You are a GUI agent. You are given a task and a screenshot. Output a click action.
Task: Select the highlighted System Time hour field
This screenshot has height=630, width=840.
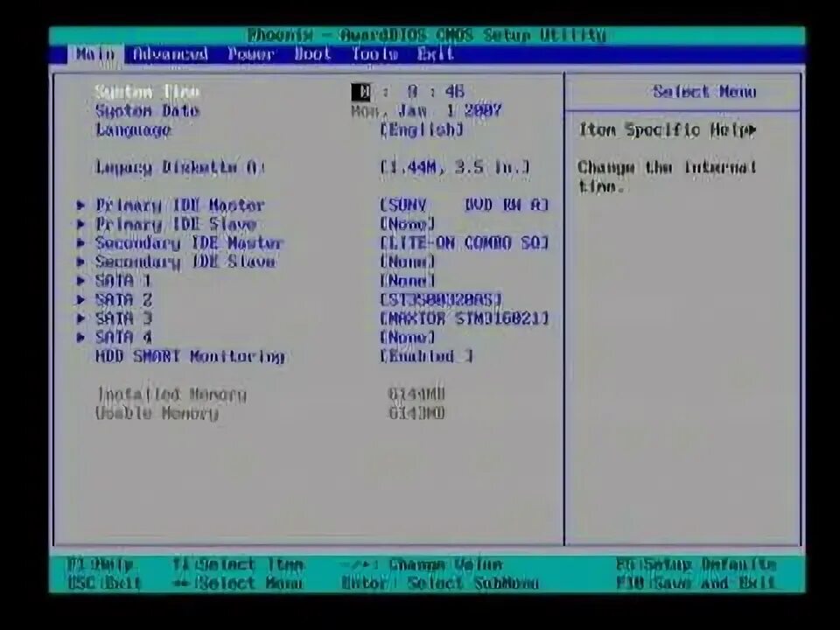tap(361, 92)
